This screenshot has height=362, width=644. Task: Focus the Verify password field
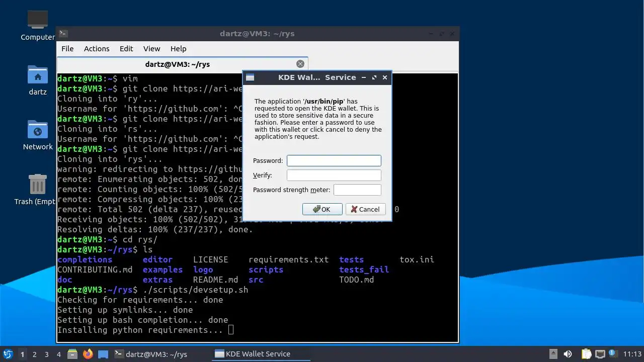click(334, 175)
